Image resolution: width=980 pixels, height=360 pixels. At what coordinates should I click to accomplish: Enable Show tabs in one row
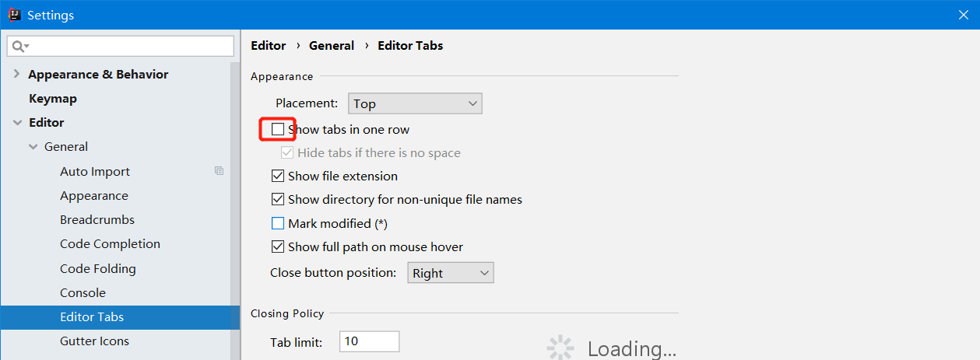point(278,129)
